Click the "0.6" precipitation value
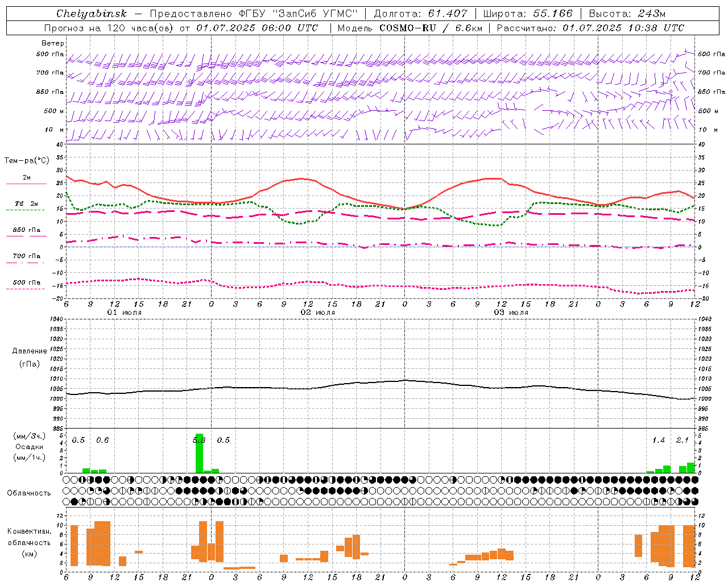 click(102, 440)
